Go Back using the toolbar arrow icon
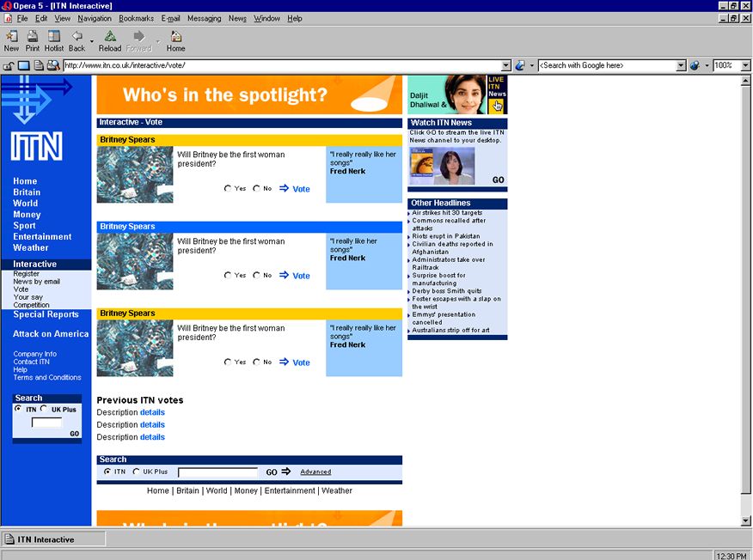 (77, 36)
